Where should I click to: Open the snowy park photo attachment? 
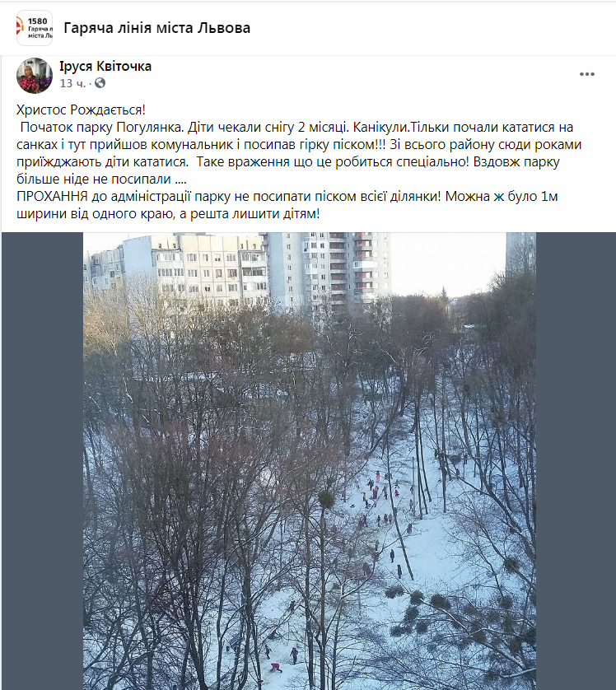pos(310,461)
